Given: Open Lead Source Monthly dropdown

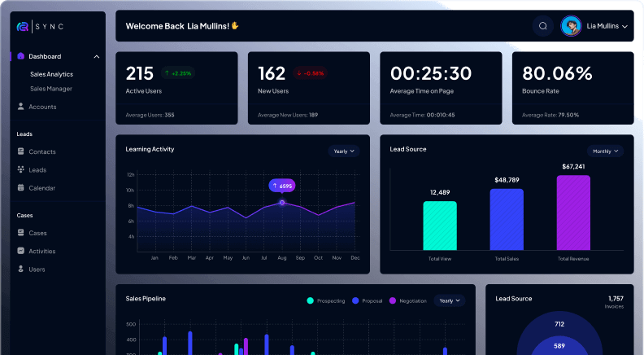Looking at the screenshot, I should (x=605, y=151).
